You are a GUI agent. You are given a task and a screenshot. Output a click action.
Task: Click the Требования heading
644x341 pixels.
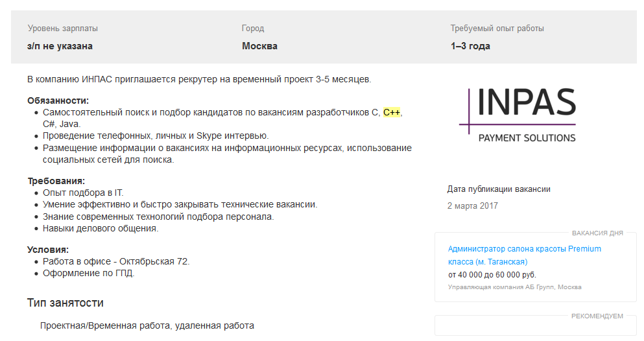pyautogui.click(x=56, y=181)
